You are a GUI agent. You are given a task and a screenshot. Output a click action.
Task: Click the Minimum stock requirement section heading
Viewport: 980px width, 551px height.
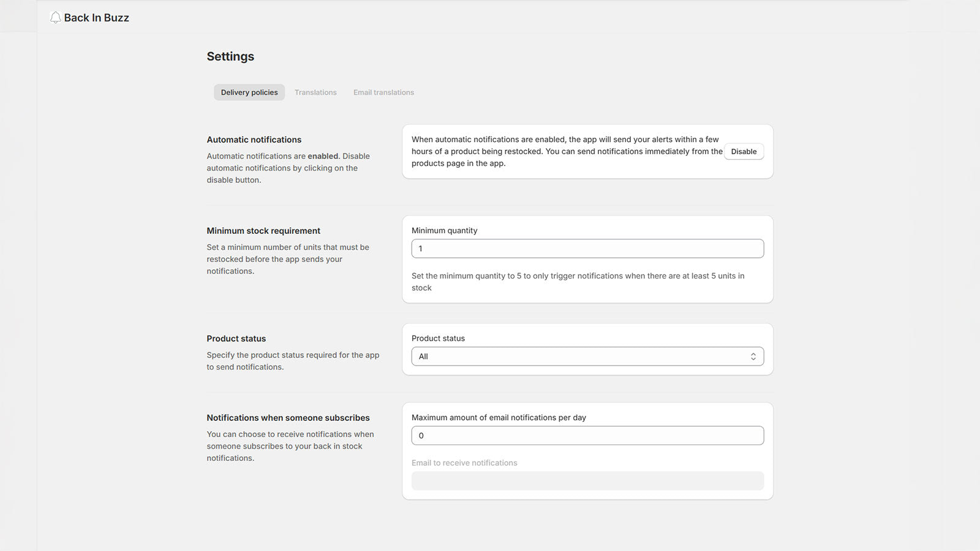pyautogui.click(x=263, y=231)
